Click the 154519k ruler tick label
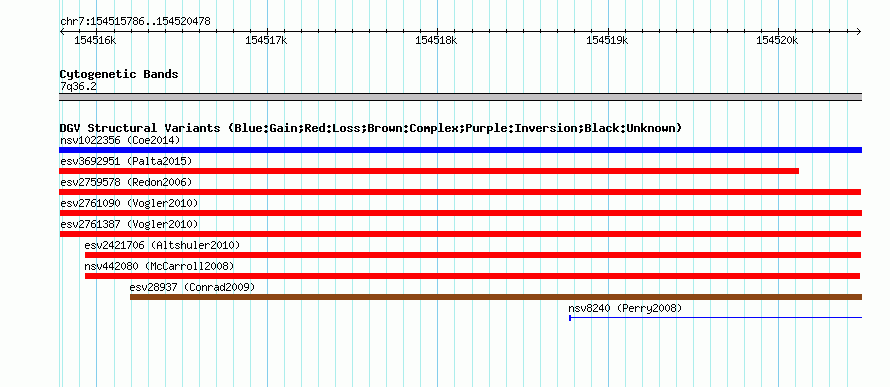This screenshot has width=890, height=387. (x=607, y=40)
